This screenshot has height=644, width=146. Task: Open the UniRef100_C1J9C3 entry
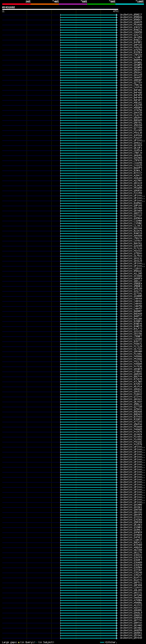click(x=131, y=226)
